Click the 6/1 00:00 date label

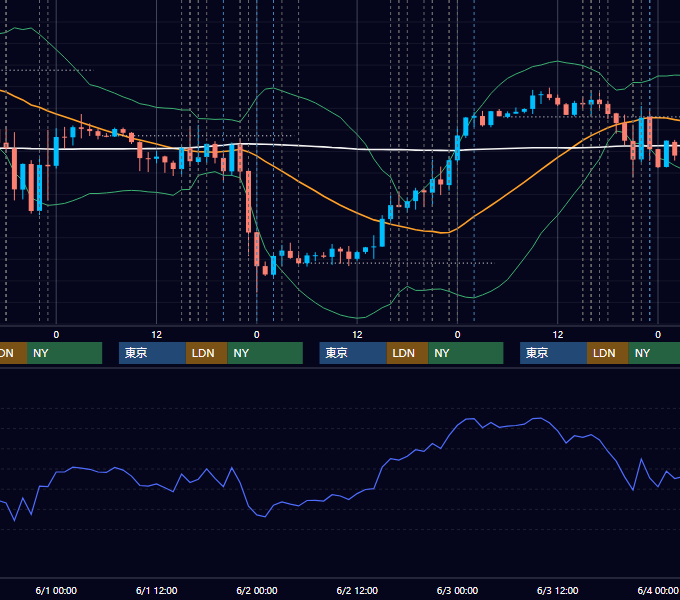point(56,590)
